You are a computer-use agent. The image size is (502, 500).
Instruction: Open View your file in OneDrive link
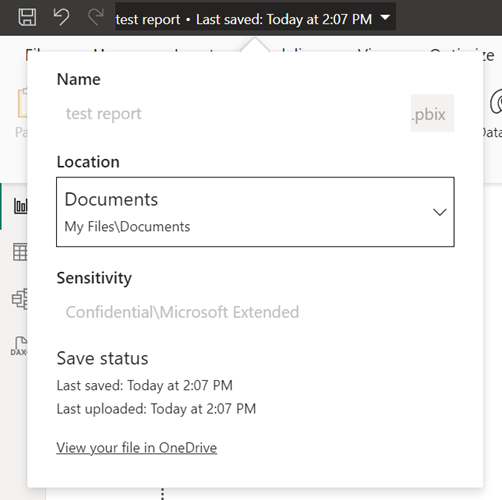tap(137, 447)
